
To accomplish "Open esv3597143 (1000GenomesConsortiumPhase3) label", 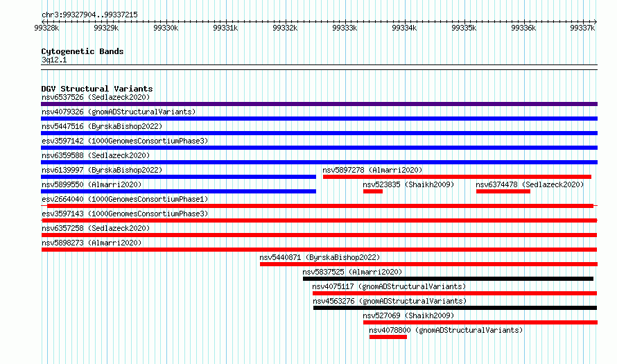I will pos(125,214).
